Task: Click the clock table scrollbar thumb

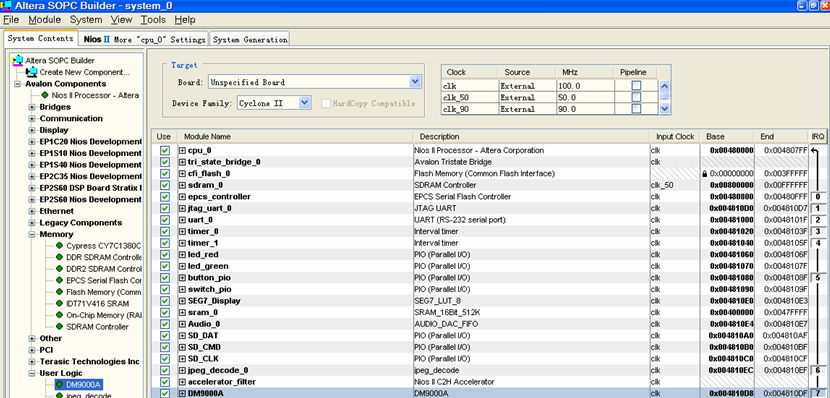Action: click(665, 96)
